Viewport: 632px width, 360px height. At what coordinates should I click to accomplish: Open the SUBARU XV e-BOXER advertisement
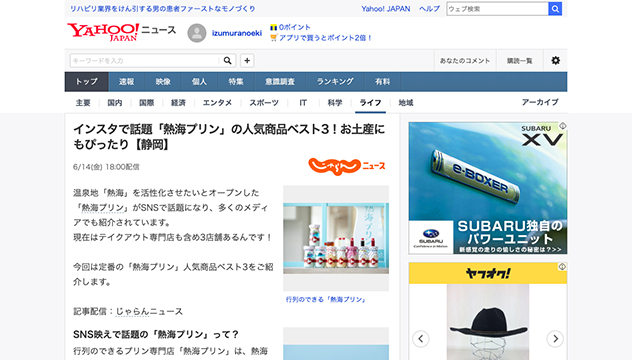(488, 188)
